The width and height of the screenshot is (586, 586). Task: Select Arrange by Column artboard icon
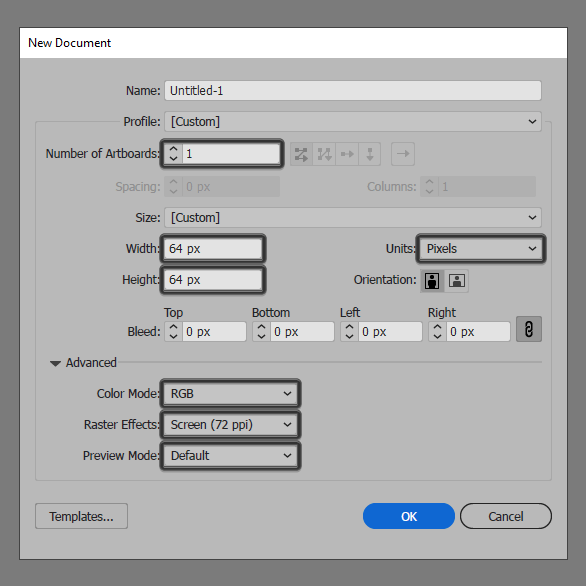pos(370,154)
